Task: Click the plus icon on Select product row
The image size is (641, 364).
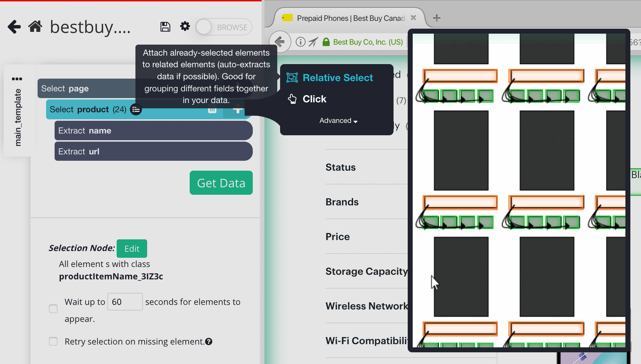Action: point(238,110)
